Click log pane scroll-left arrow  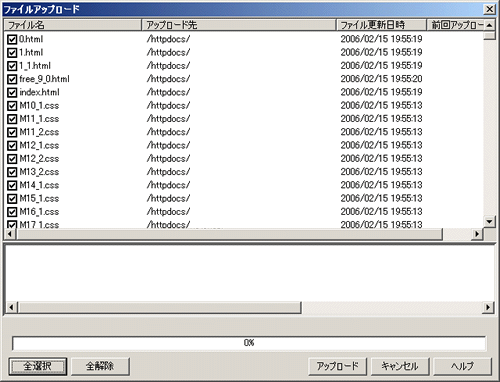(11, 307)
